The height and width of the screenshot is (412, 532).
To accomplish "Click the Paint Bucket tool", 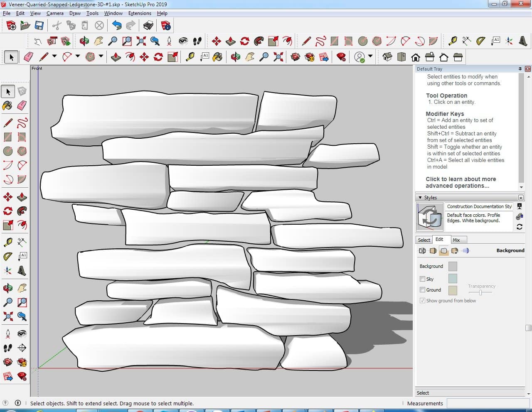I will click(7, 105).
